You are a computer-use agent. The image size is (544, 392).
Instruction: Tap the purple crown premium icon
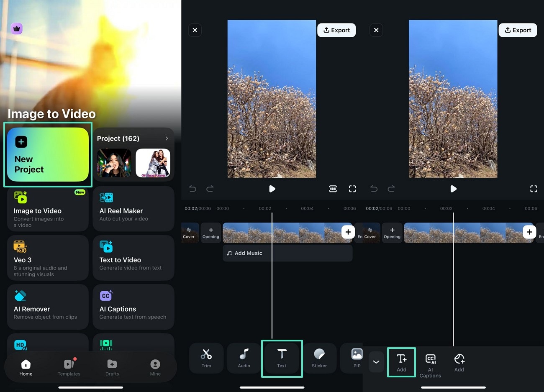pos(17,28)
